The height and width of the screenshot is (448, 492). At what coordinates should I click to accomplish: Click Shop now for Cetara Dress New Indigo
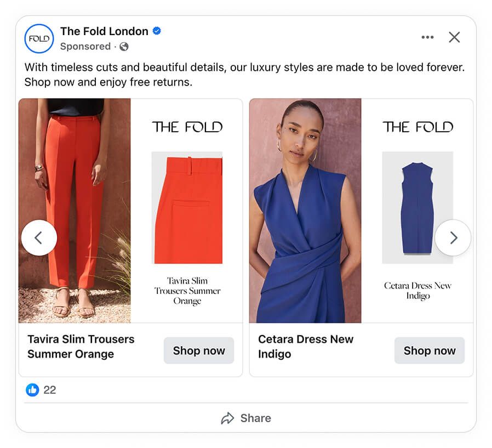point(430,350)
